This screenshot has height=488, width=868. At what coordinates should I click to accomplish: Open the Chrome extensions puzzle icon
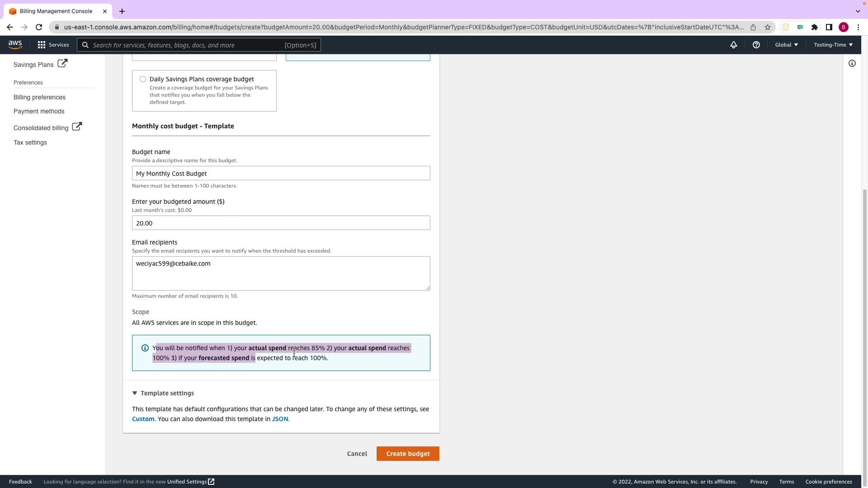click(x=814, y=27)
